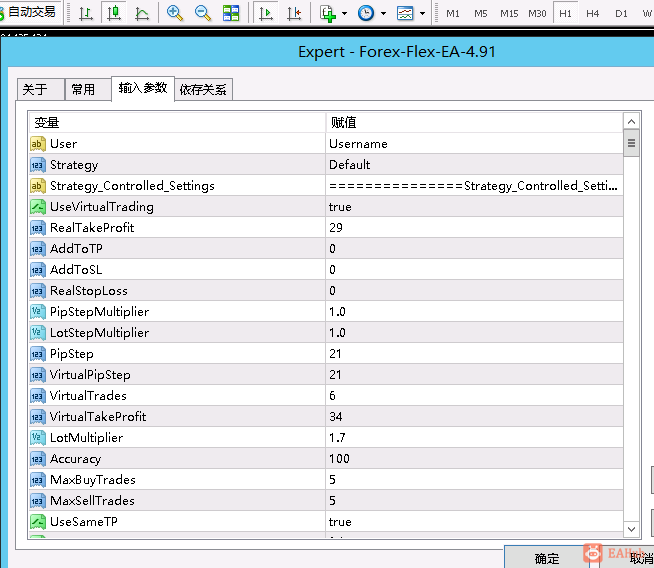The width and height of the screenshot is (654, 568).
Task: Click the templates icon
Action: (x=405, y=13)
